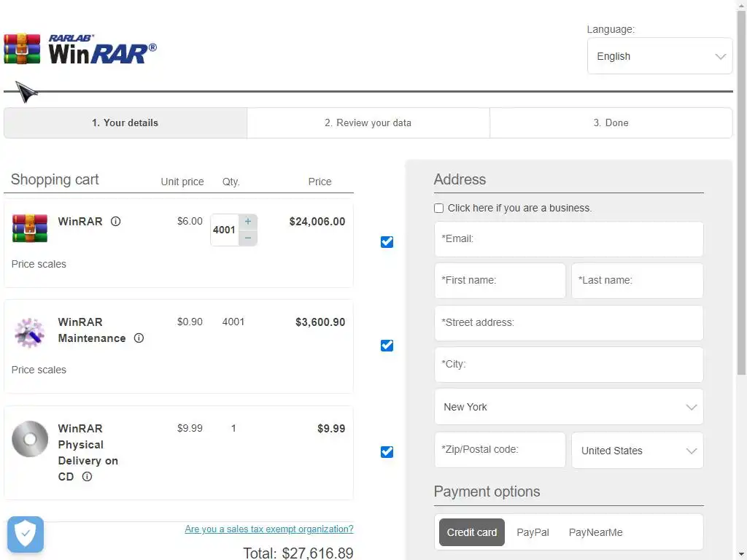Expand Price scales under WinRAR

[x=39, y=264]
